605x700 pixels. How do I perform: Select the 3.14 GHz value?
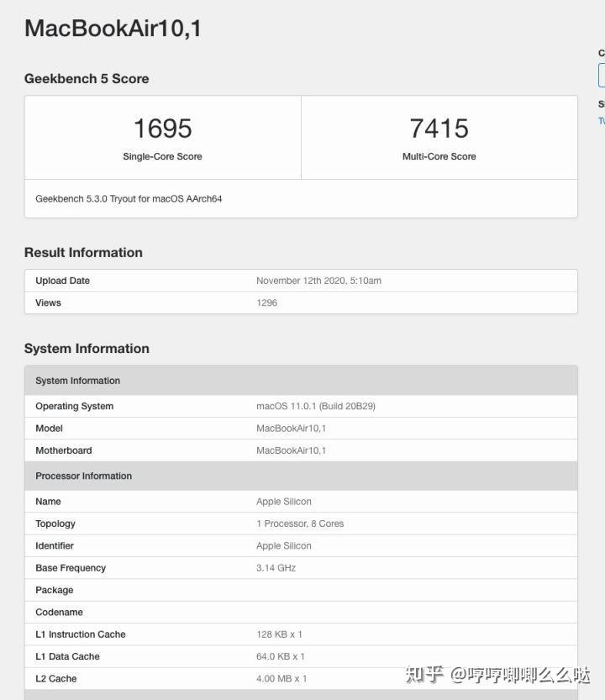click(276, 568)
